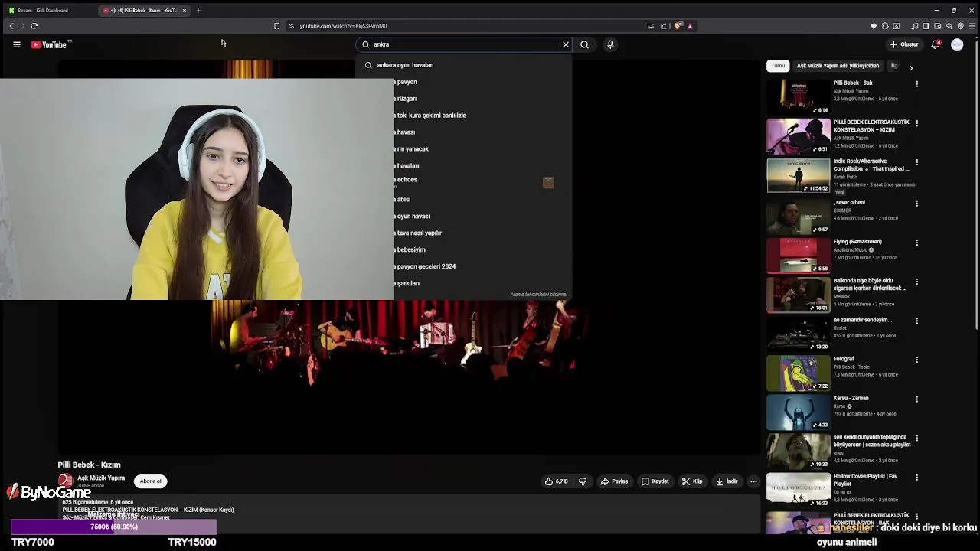The width and height of the screenshot is (980, 551).
Task: Go to the YouTube home logo
Action: (x=50, y=44)
